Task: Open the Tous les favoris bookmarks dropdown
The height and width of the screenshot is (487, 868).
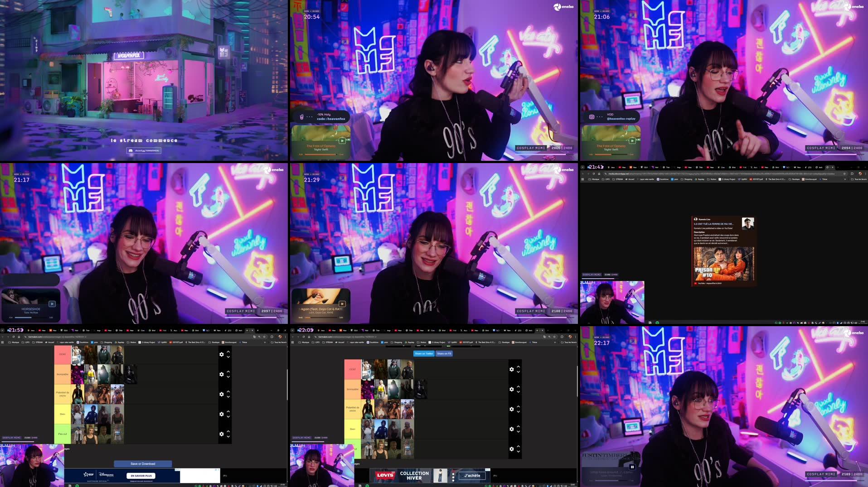Action: click(x=277, y=342)
